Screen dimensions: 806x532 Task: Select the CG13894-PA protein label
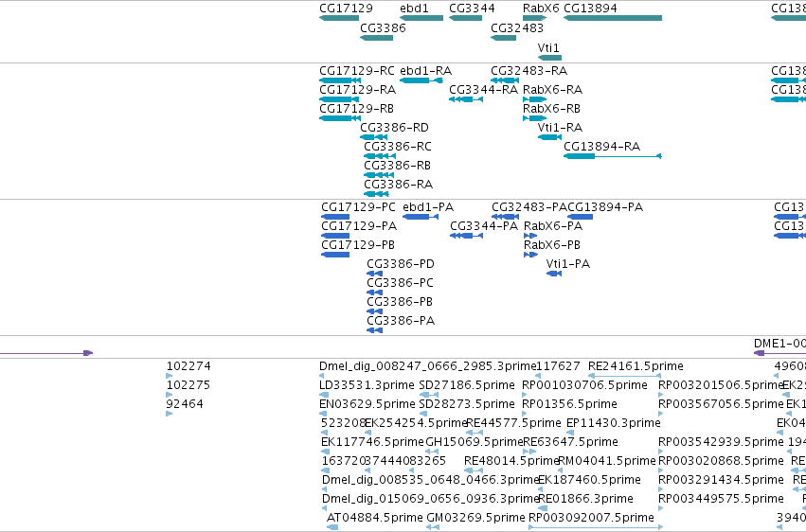coord(605,207)
